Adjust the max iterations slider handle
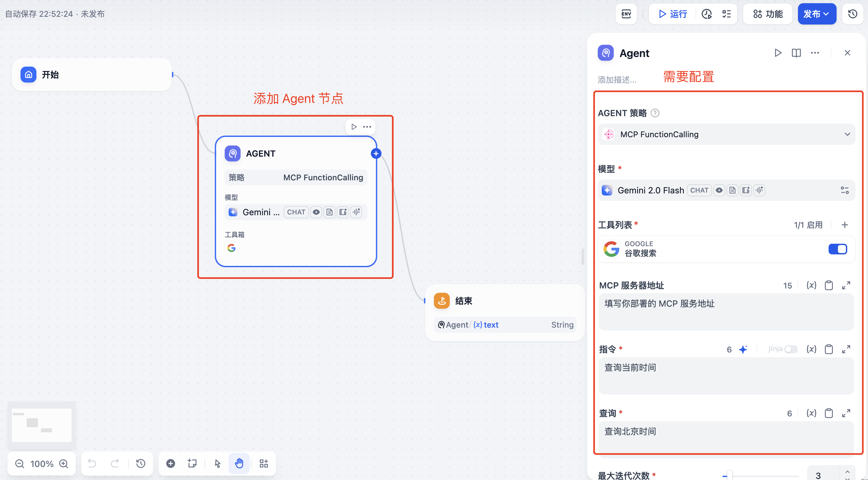Viewport: 868px width, 480px height. (x=730, y=475)
